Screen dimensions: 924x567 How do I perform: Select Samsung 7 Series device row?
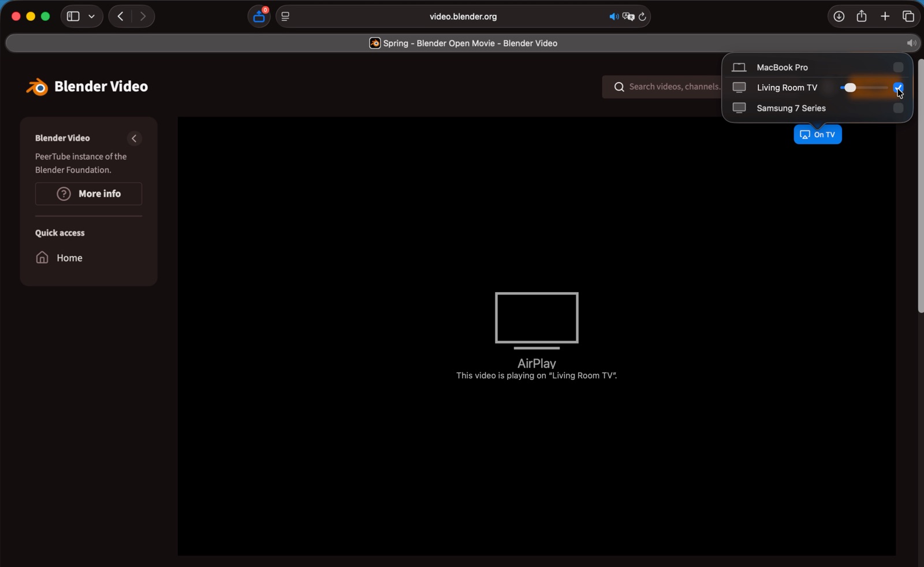tap(817, 108)
